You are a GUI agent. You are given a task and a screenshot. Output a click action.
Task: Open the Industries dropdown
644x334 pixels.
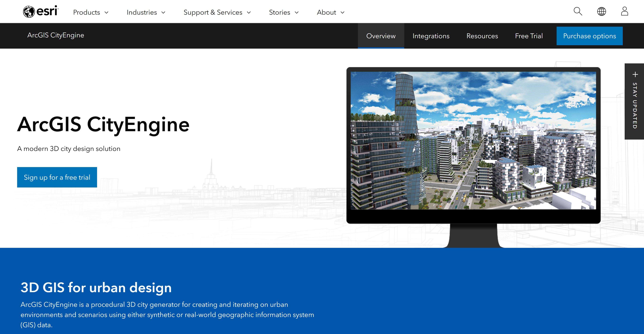(146, 12)
